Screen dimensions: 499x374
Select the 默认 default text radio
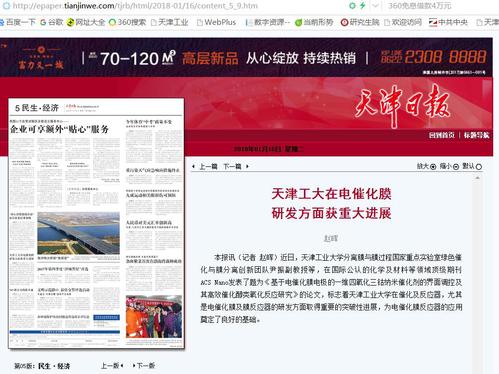(x=479, y=167)
